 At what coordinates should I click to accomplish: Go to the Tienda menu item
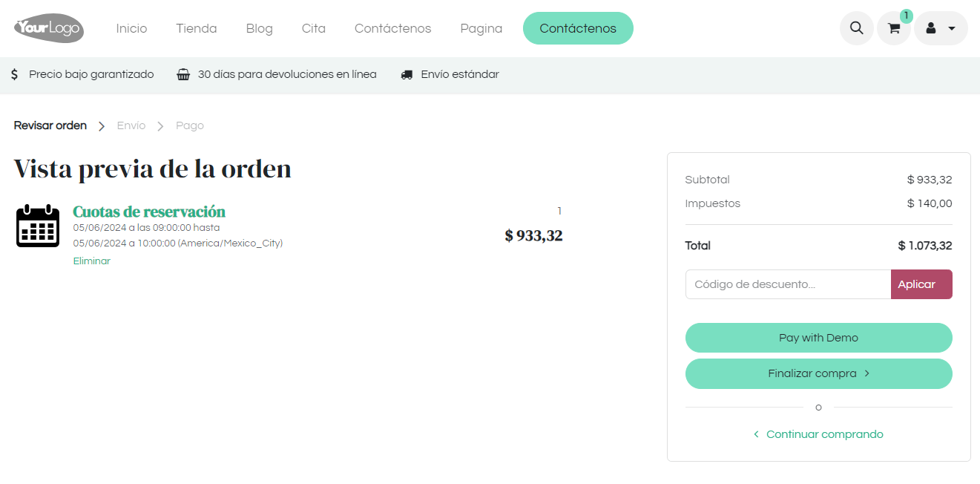pyautogui.click(x=197, y=28)
